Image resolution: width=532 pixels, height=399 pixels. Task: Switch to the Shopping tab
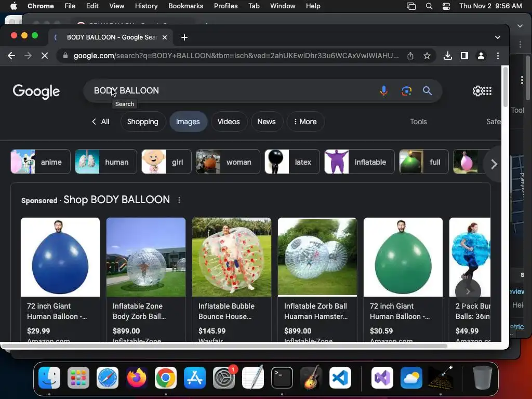pos(142,122)
